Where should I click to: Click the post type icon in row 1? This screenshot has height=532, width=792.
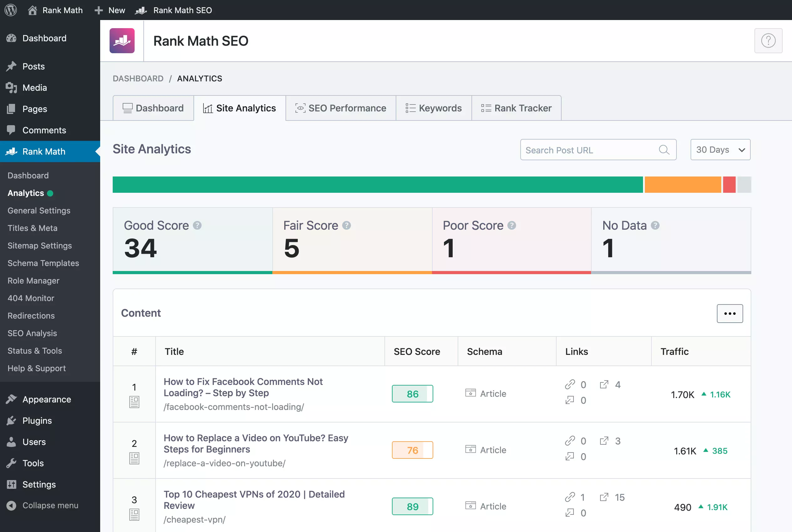[134, 402]
